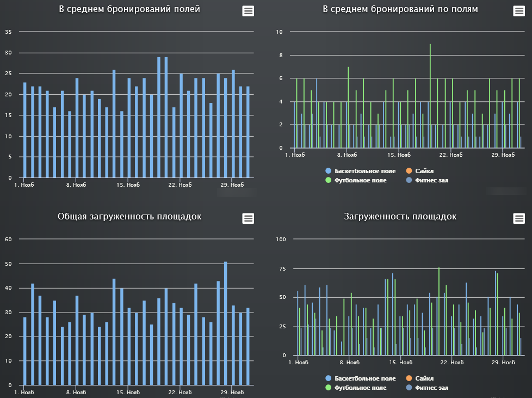The width and height of the screenshot is (532, 398).
Task: Select "В среднем бронирований полей" chart title
Action: (x=129, y=9)
